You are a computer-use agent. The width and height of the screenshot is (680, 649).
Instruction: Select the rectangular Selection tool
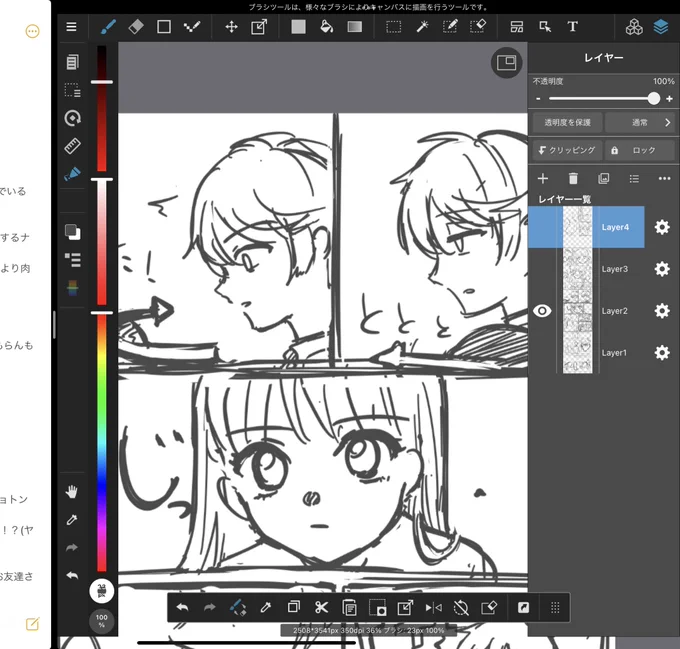(393, 27)
